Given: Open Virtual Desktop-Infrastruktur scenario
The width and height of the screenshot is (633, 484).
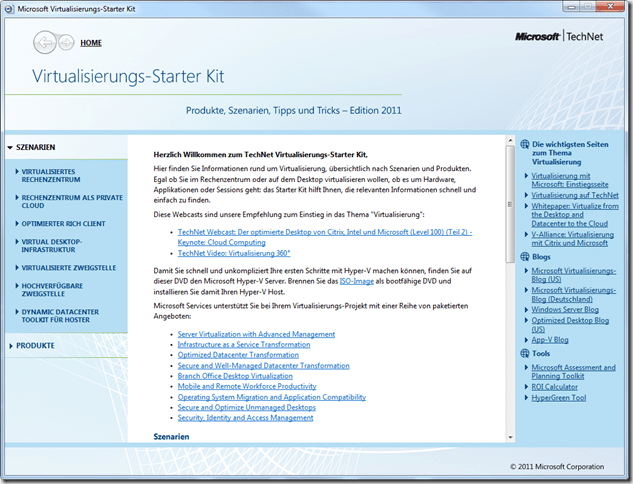Looking at the screenshot, I should (x=52, y=246).
